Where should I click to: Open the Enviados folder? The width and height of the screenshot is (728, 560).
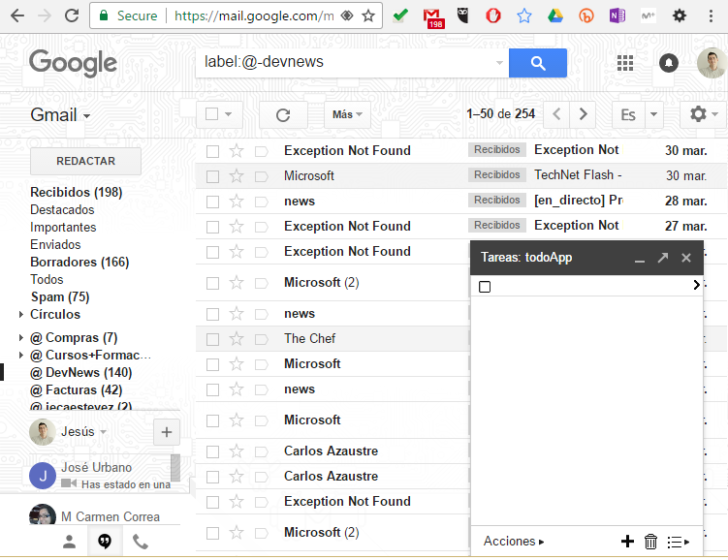[55, 244]
